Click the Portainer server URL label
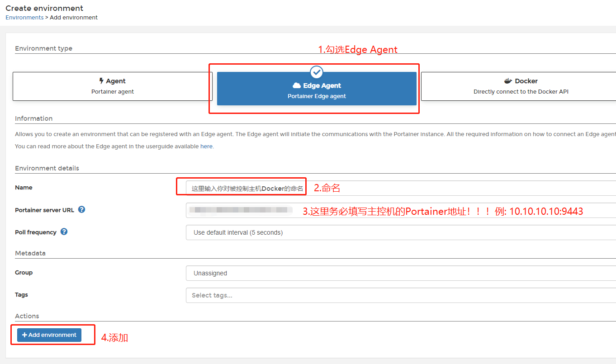616x364 pixels. (x=44, y=210)
